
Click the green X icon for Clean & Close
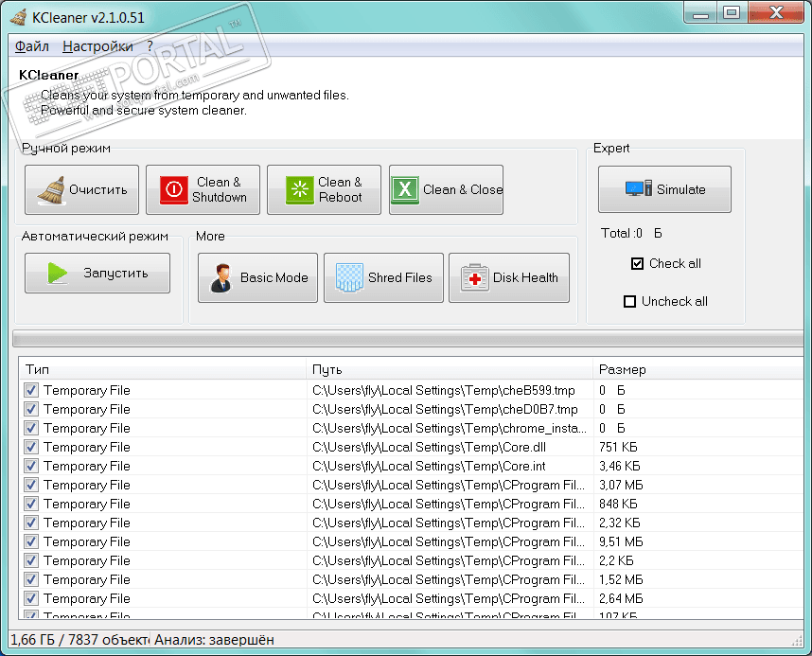(x=405, y=189)
